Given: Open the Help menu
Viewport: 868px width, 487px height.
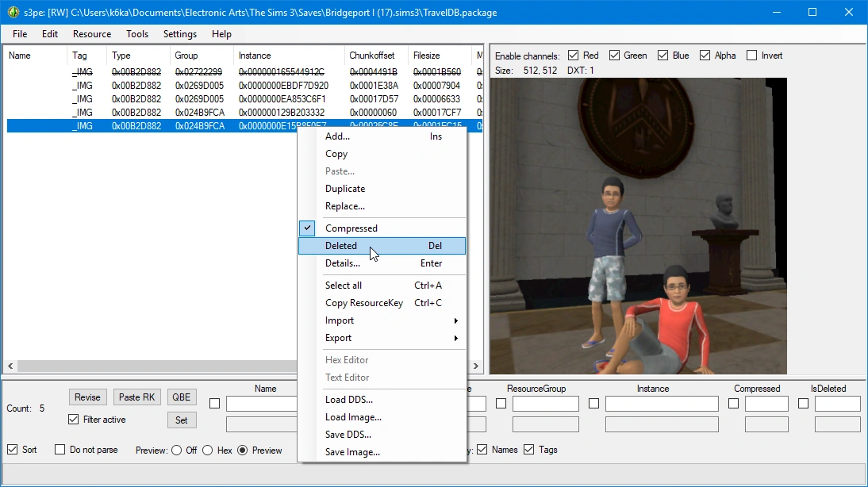Looking at the screenshot, I should pos(221,34).
